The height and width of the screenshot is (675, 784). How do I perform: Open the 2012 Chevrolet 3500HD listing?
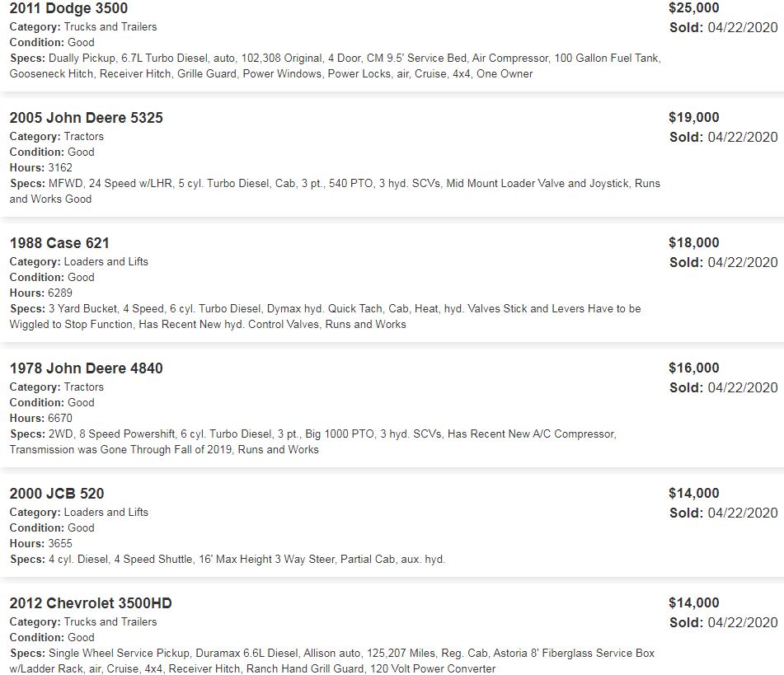(91, 603)
